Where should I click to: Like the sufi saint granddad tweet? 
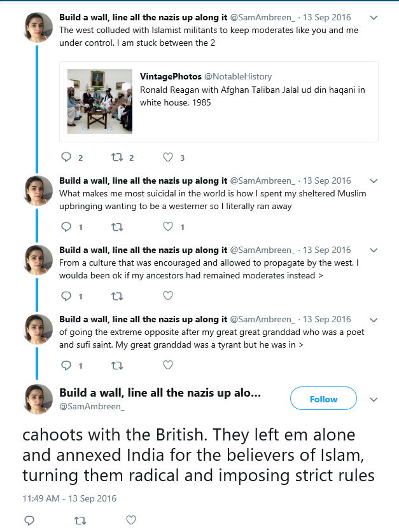[168, 365]
